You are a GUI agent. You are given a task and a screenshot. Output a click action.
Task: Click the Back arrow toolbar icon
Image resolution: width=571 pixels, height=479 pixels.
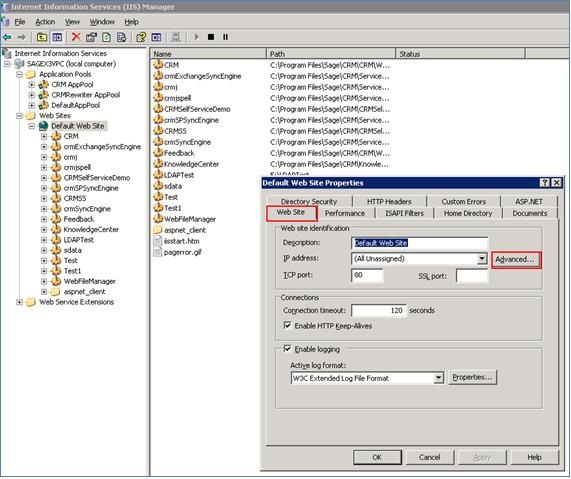pyautogui.click(x=7, y=37)
